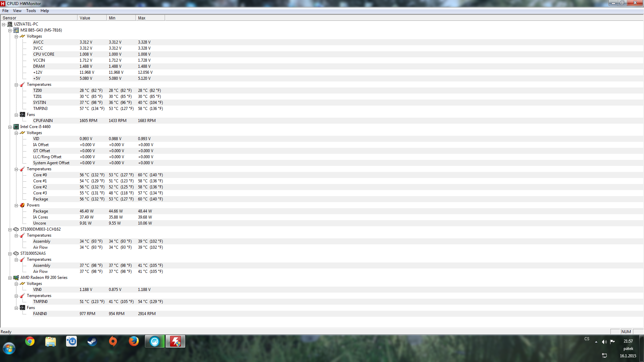Image resolution: width=644 pixels, height=362 pixels.
Task: Select the +12V voltage row
Action: pos(322,72)
